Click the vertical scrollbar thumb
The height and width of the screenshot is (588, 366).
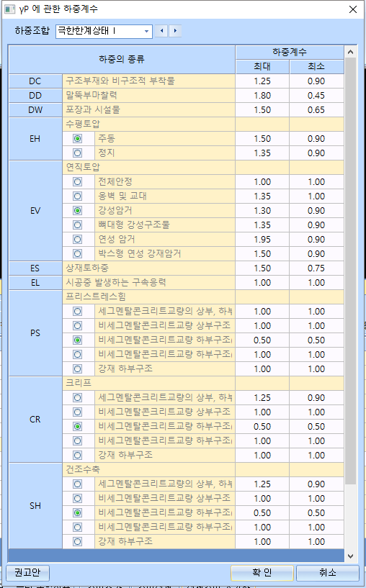[x=351, y=271]
